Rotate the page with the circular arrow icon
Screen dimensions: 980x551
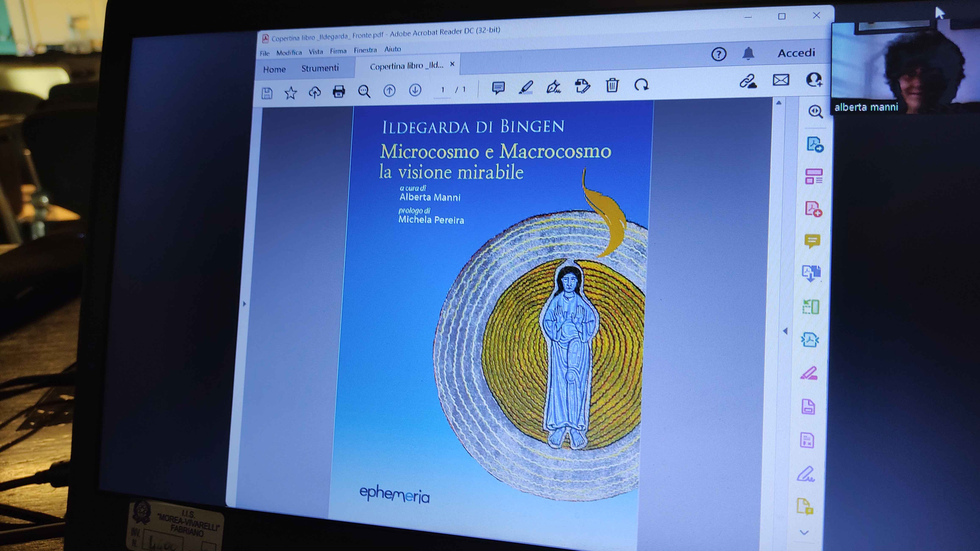point(641,85)
